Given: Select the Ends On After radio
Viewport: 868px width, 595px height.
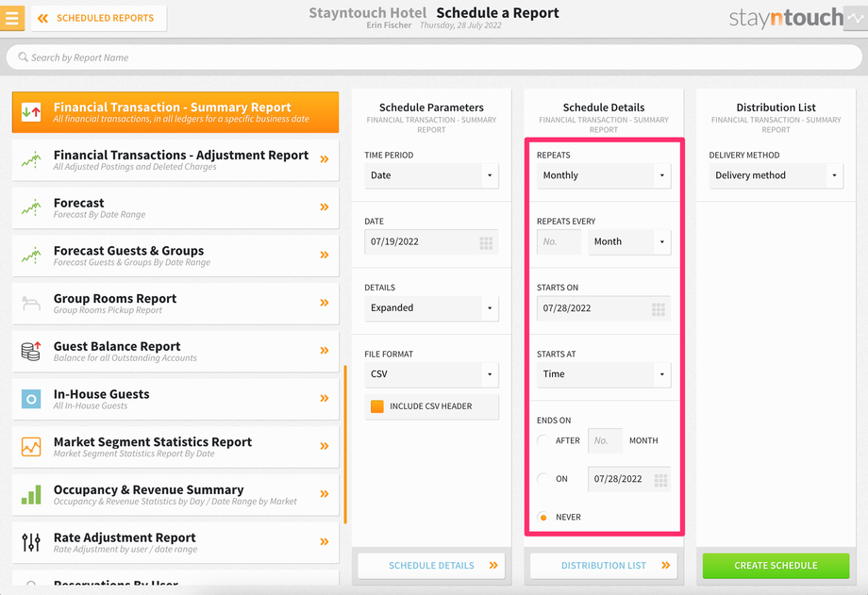Looking at the screenshot, I should [x=543, y=440].
